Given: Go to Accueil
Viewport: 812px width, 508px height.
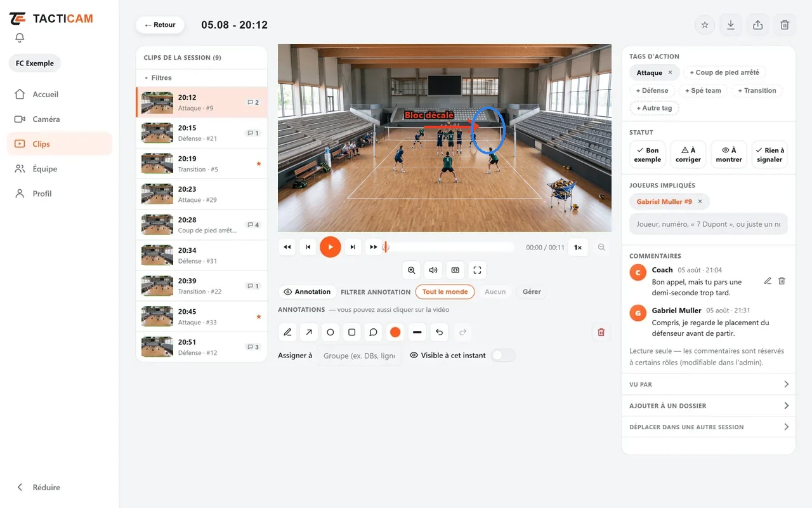Looking at the screenshot, I should pos(60,95).
